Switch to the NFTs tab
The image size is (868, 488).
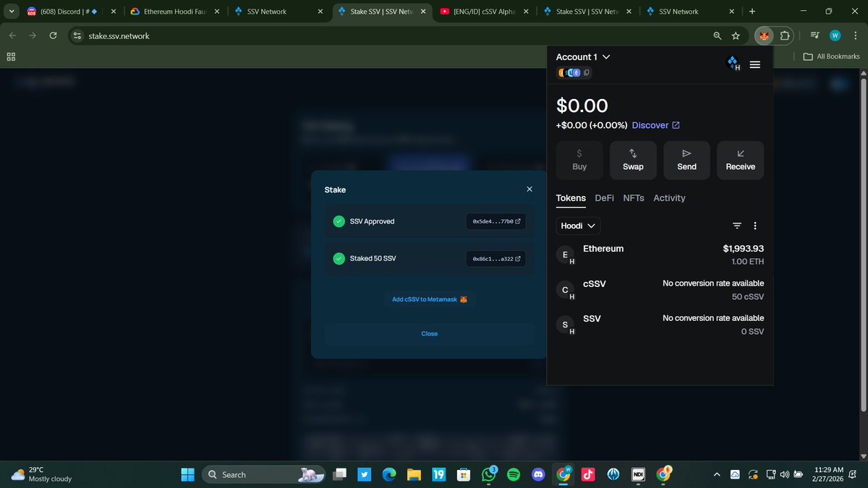click(x=634, y=198)
